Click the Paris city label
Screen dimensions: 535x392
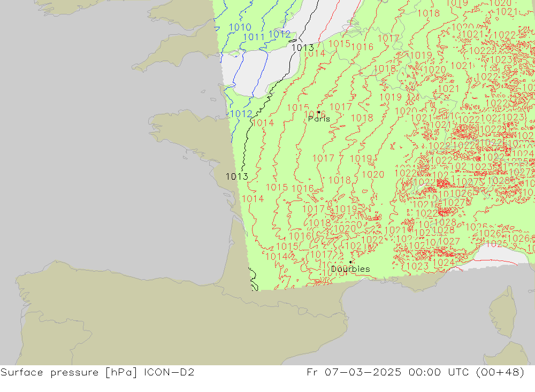(x=319, y=119)
